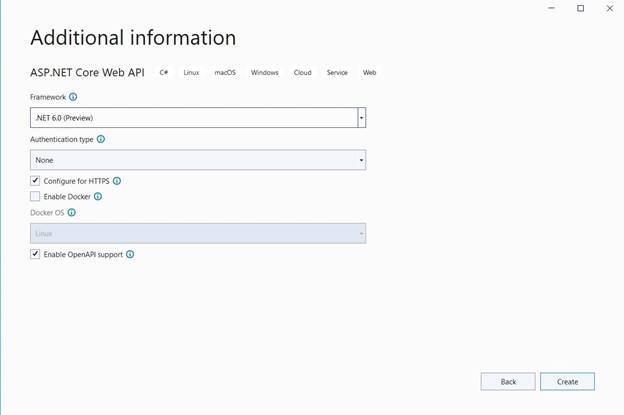Click the disabled Docker OS Linux dropdown
This screenshot has width=624, height=415.
click(x=198, y=234)
